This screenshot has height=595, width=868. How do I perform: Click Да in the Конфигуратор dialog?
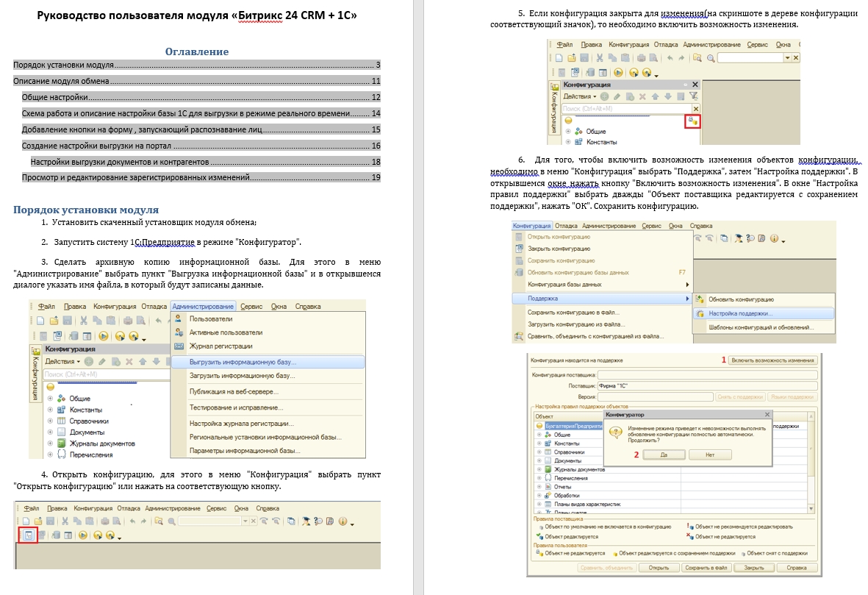(664, 455)
